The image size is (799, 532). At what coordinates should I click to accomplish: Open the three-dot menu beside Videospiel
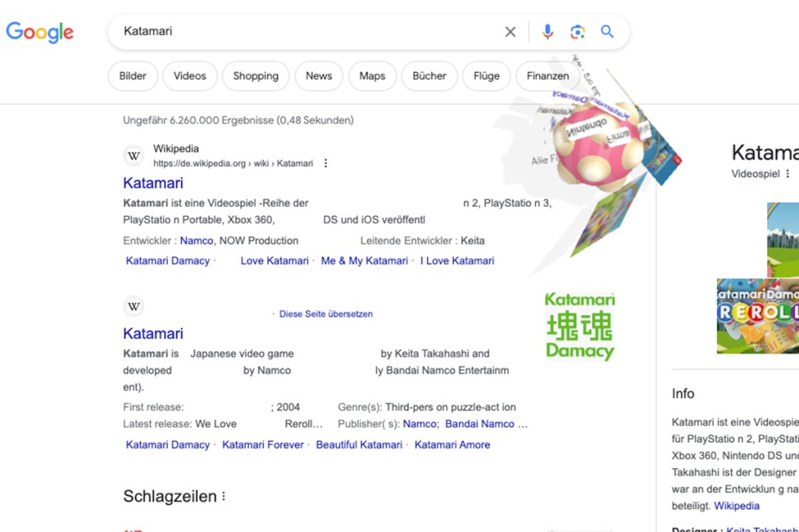788,174
